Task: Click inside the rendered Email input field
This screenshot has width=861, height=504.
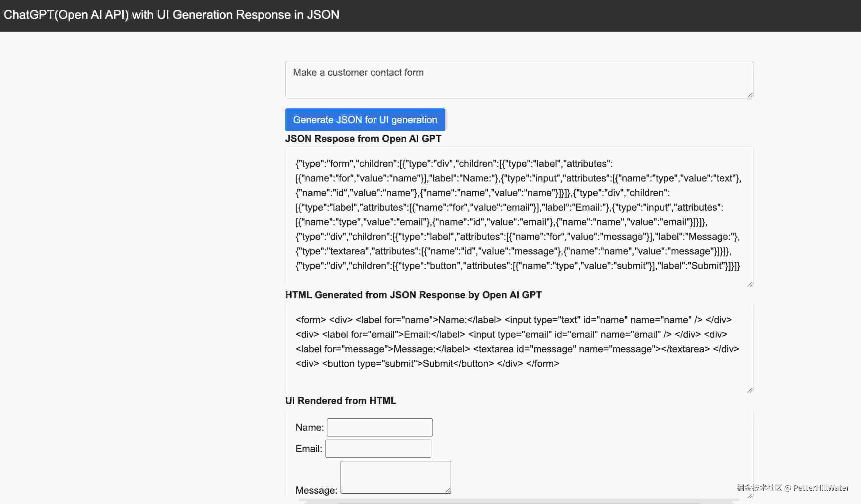Action: (378, 448)
